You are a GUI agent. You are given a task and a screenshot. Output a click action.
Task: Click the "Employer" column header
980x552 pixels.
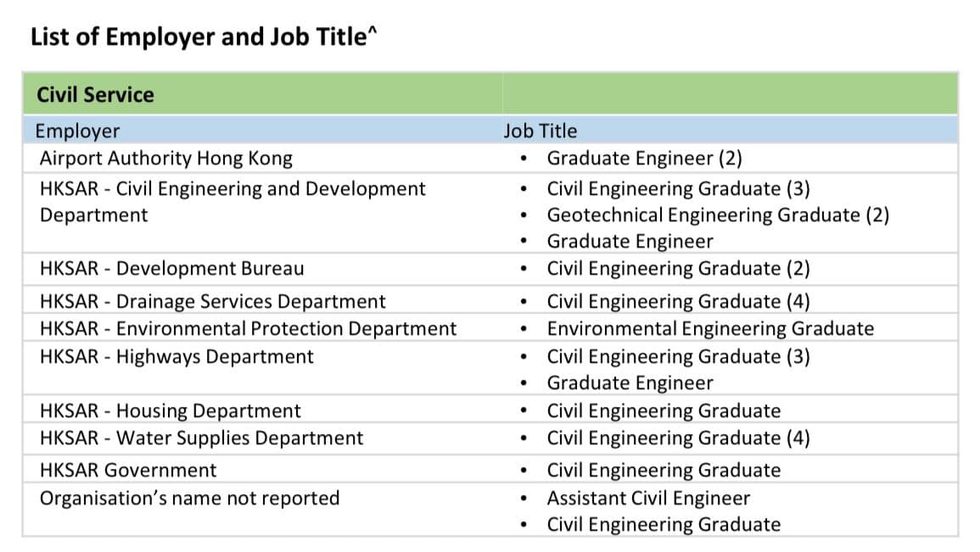pyautogui.click(x=77, y=131)
